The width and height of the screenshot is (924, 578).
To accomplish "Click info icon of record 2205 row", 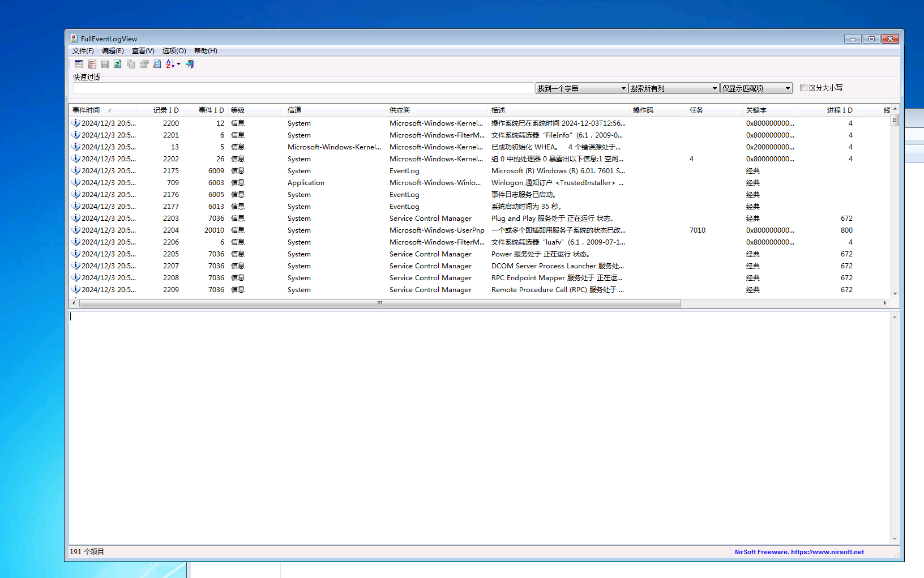I will point(76,254).
